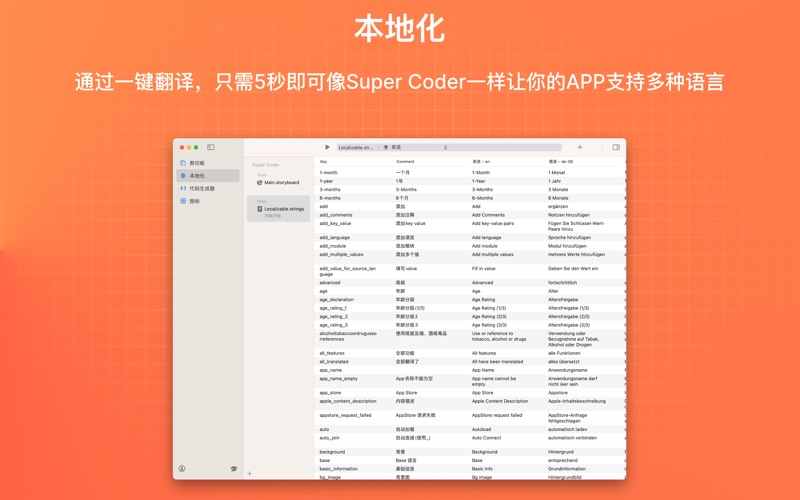Viewport: 800px width, 500px height.
Task: Open the 图标 section in the sidebar
Action: click(x=194, y=201)
